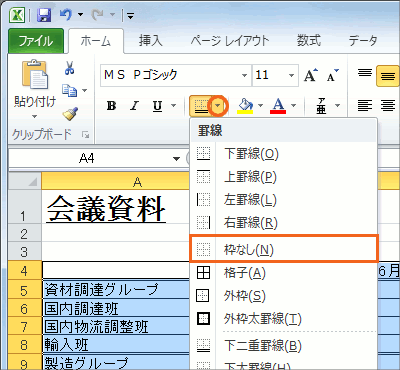Save the workbook with the floppy icon

43,15
